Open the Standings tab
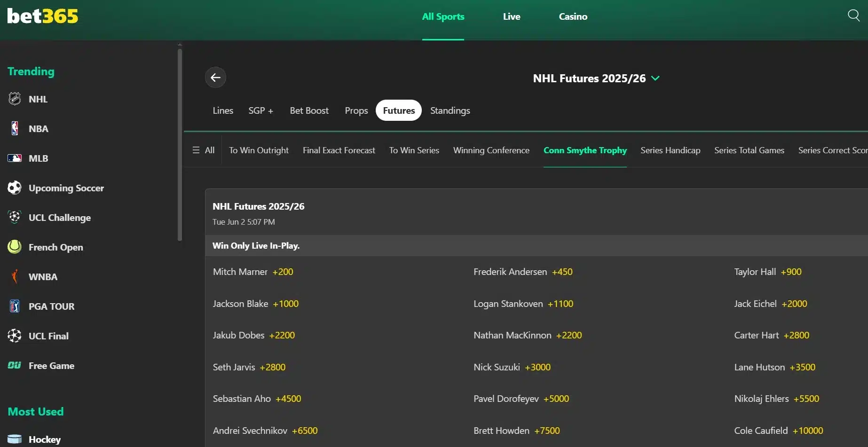868x447 pixels. point(450,110)
